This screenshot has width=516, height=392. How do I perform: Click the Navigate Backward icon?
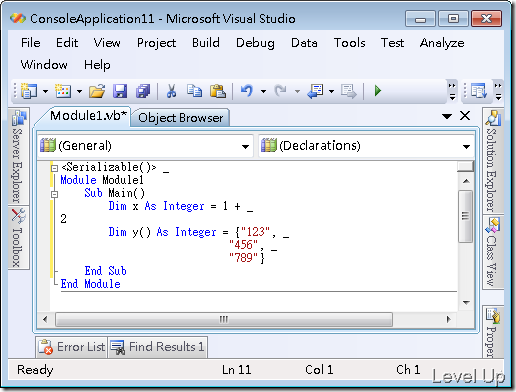coord(315,91)
